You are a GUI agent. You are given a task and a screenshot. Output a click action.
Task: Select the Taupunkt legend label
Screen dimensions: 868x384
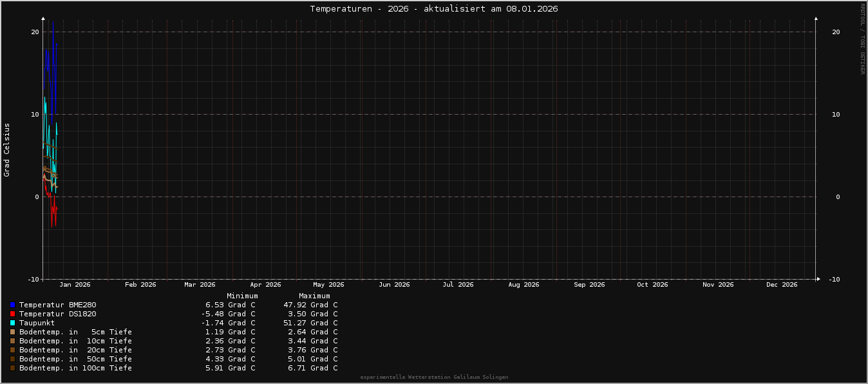pos(37,323)
